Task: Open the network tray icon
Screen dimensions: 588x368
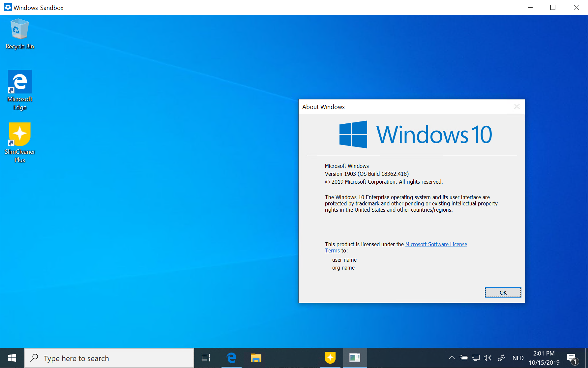Action: coord(476,358)
